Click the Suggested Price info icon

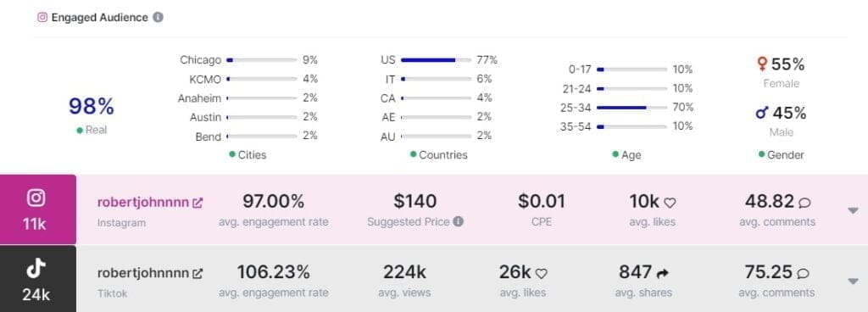point(458,221)
